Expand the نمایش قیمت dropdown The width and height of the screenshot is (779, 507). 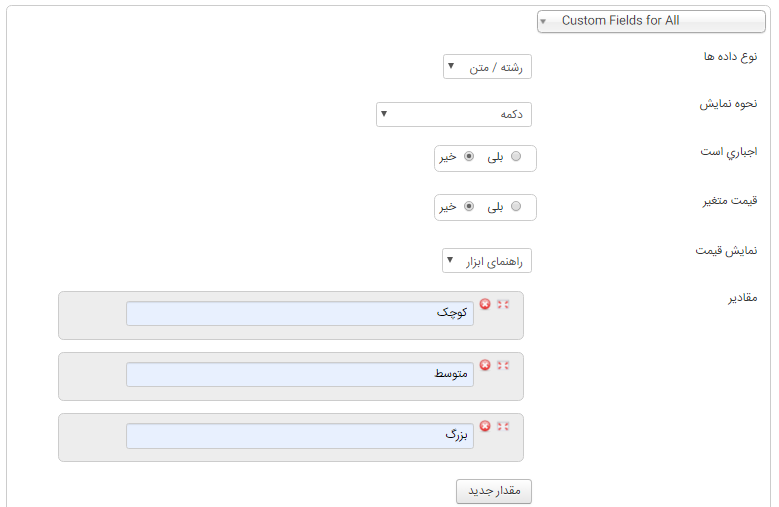[x=487, y=261]
